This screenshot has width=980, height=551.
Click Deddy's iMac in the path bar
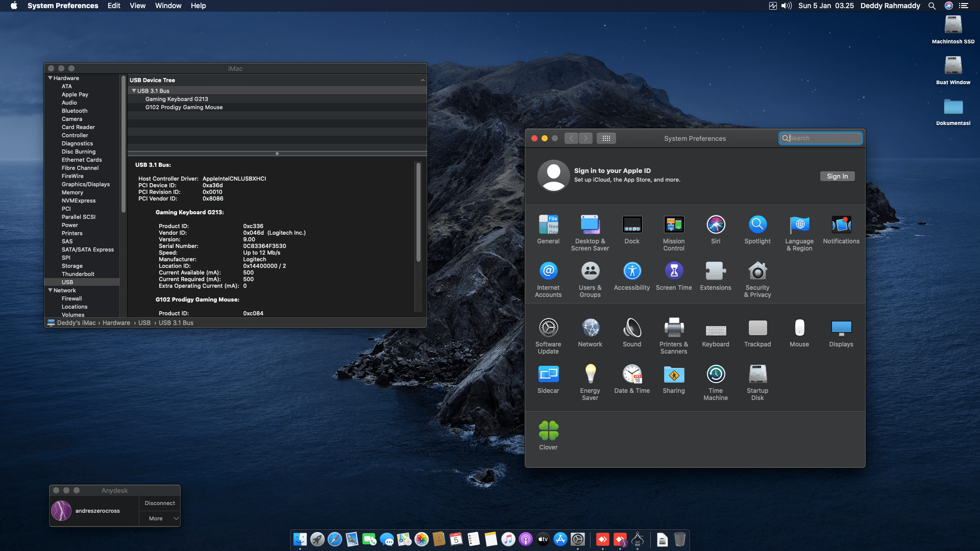pos(76,323)
